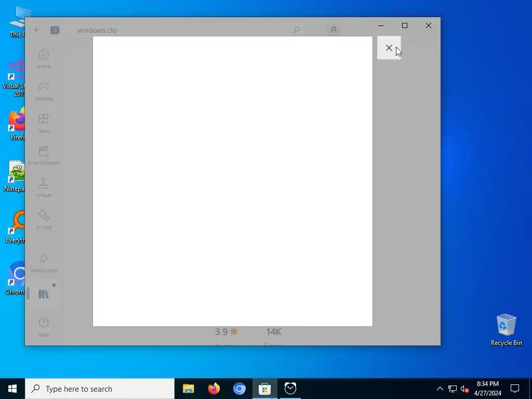Viewport: 532px width, 399px height.
Task: Select the Notepad++ desktop shortcut
Action: [14, 176]
